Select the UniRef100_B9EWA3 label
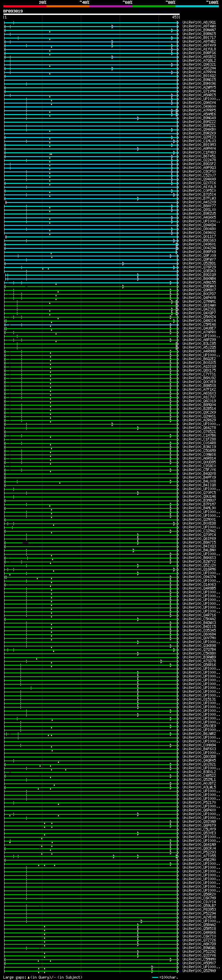 point(199,286)
